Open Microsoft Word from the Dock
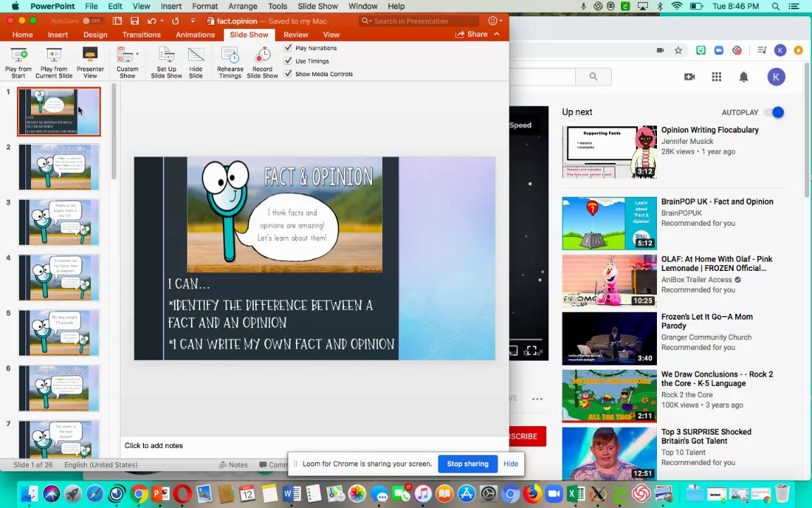Screen dimensions: 812x508 (x=292, y=493)
